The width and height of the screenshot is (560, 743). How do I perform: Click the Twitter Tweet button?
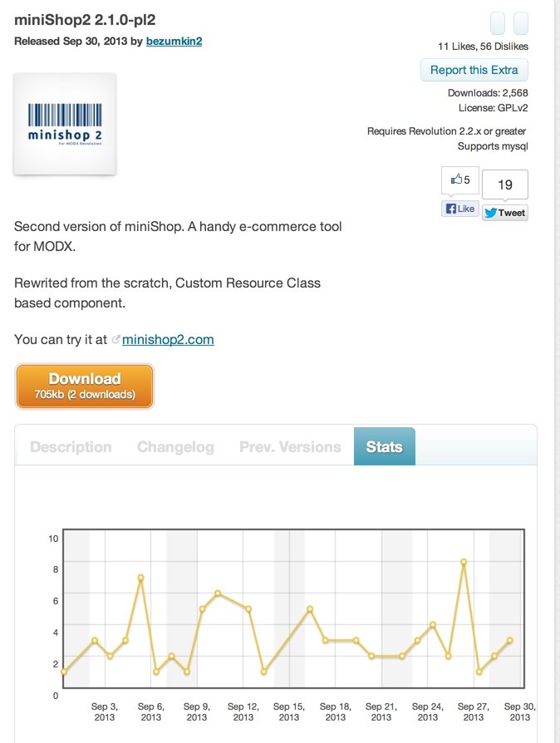coord(505,213)
